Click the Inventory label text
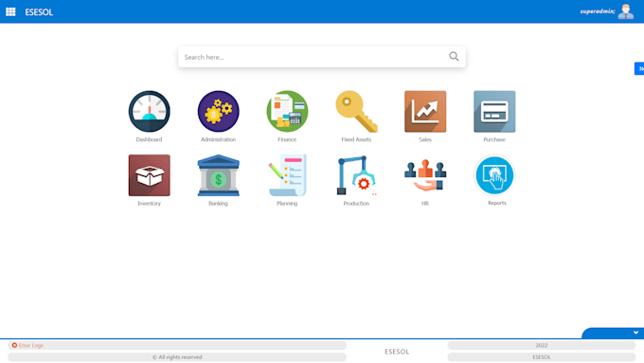This screenshot has width=644, height=363. click(x=149, y=203)
